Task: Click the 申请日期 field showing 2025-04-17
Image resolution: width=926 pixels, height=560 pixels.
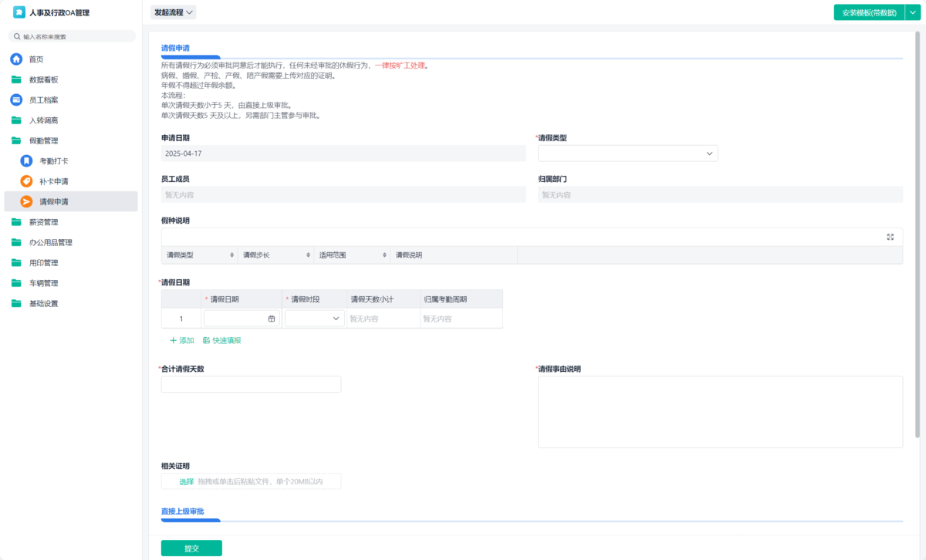Action: pos(343,153)
